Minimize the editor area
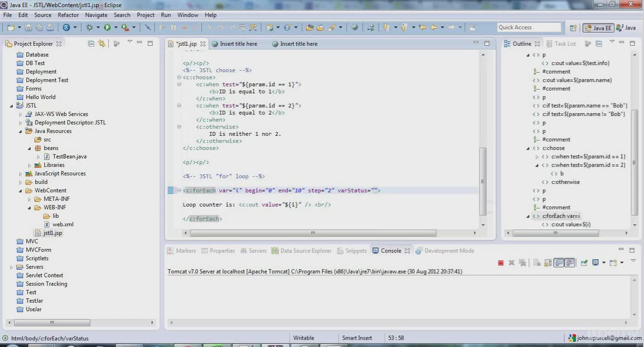Viewport: 644px width, 347px height. point(476,43)
